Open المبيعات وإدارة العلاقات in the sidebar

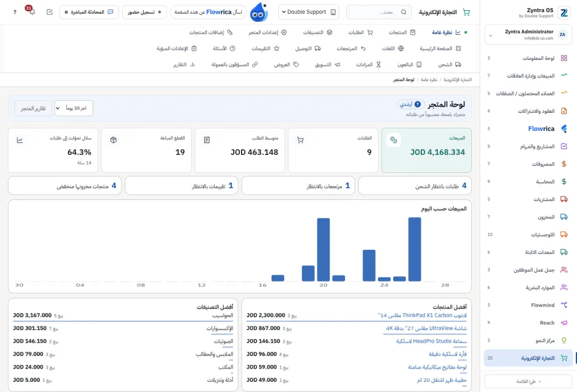tap(528, 76)
